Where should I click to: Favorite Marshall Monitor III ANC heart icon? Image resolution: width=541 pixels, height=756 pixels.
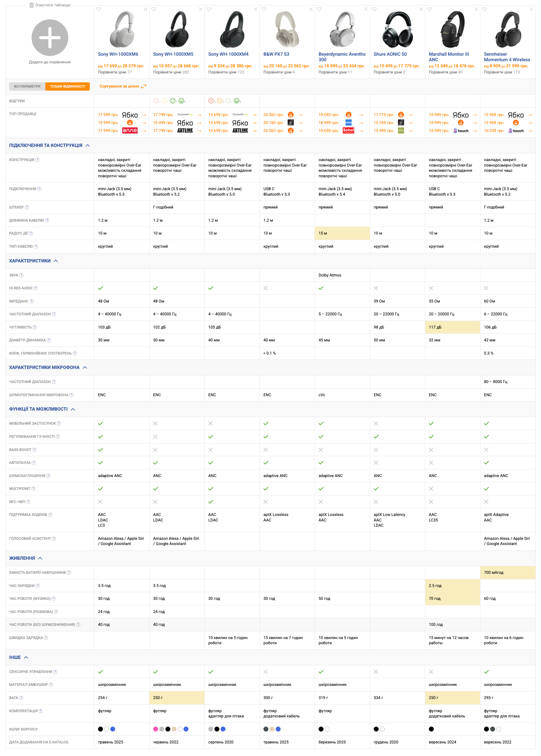point(429,9)
